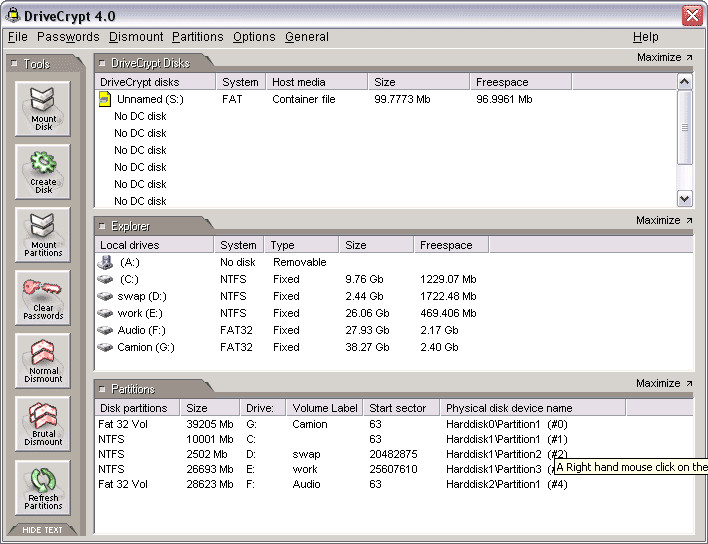Collapse the DriveCrypt Disks panel header
The width and height of the screenshot is (708, 544).
point(102,63)
